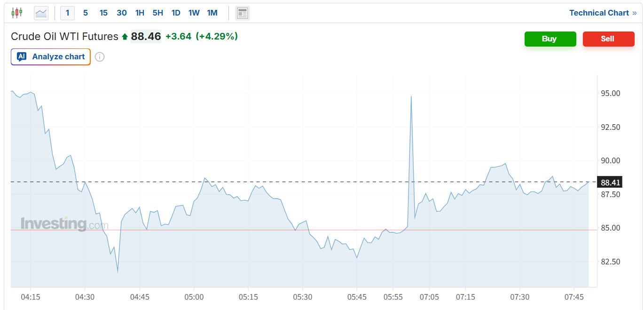Viewport: 644px width, 310px height.
Task: Select the area chart type icon
Action: pos(41,13)
